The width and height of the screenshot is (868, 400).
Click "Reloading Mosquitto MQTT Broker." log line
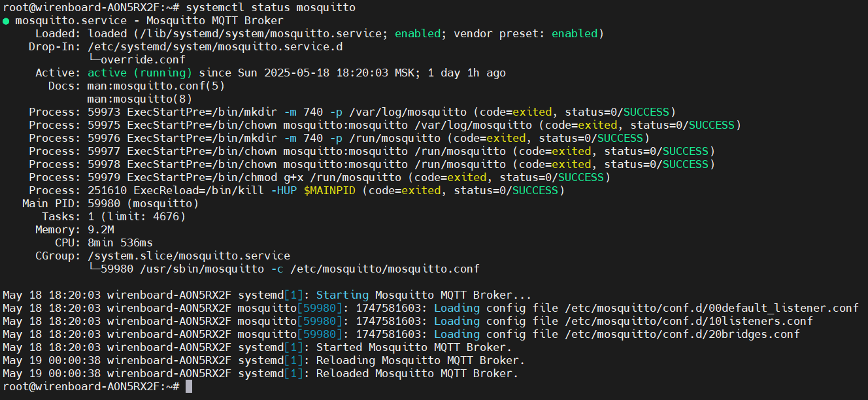264,360
